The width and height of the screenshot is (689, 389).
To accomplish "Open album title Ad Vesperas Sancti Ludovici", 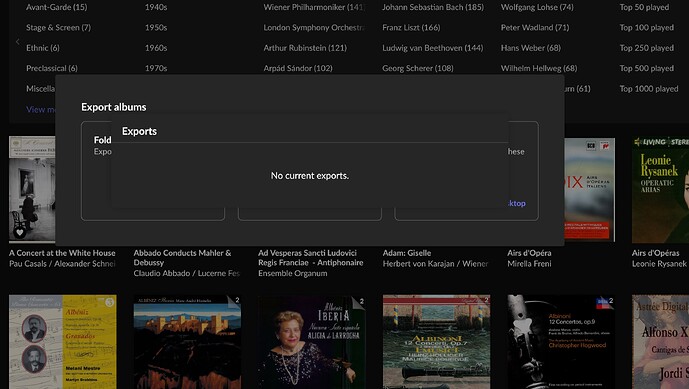I will tap(311, 258).
